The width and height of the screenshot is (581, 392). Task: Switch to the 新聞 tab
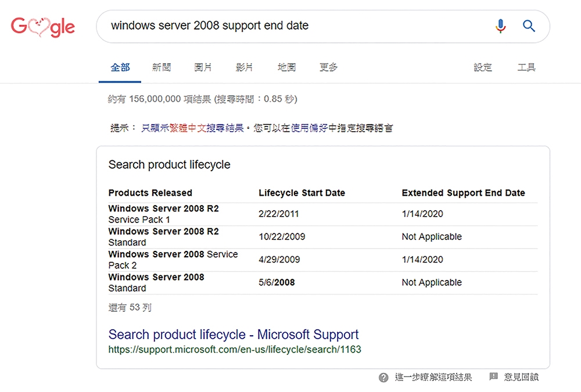click(x=162, y=67)
